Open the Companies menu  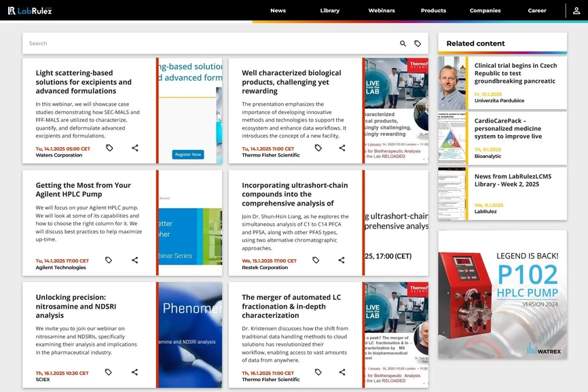485,10
